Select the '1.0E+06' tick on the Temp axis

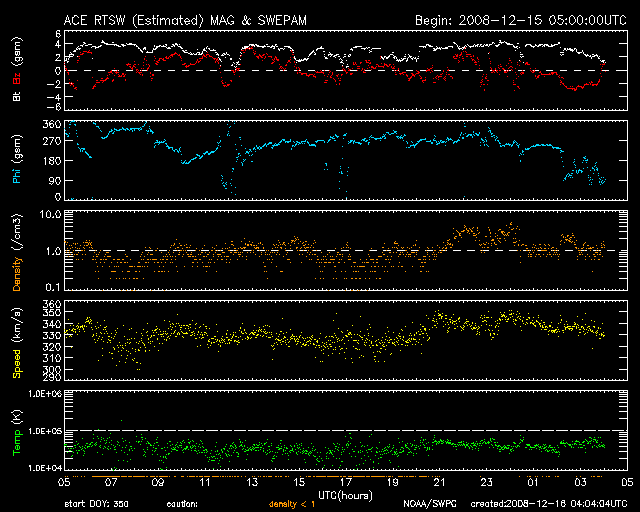tap(45, 394)
